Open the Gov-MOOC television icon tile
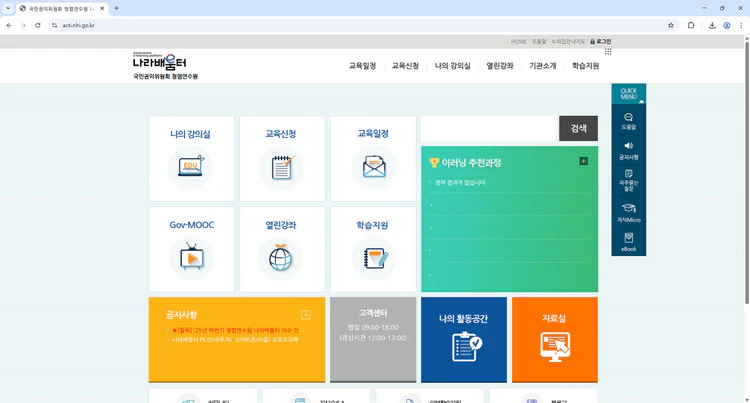 point(191,249)
